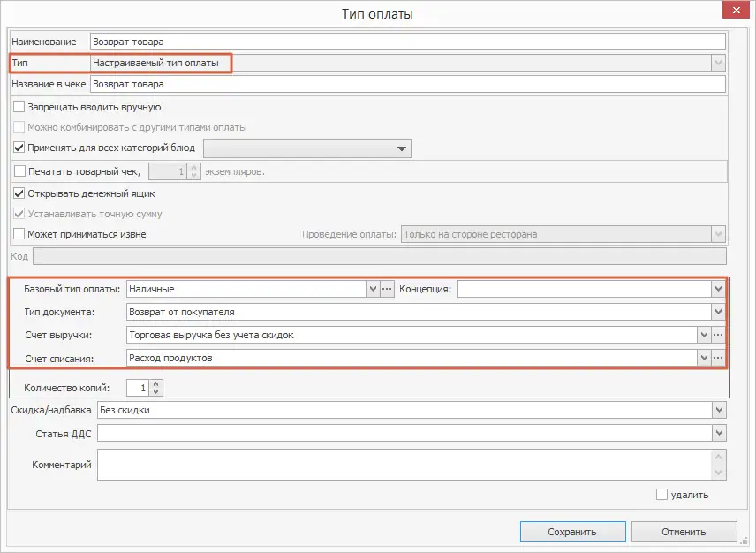Click the Счет списания label
The height and width of the screenshot is (553, 756).
pyautogui.click(x=59, y=359)
